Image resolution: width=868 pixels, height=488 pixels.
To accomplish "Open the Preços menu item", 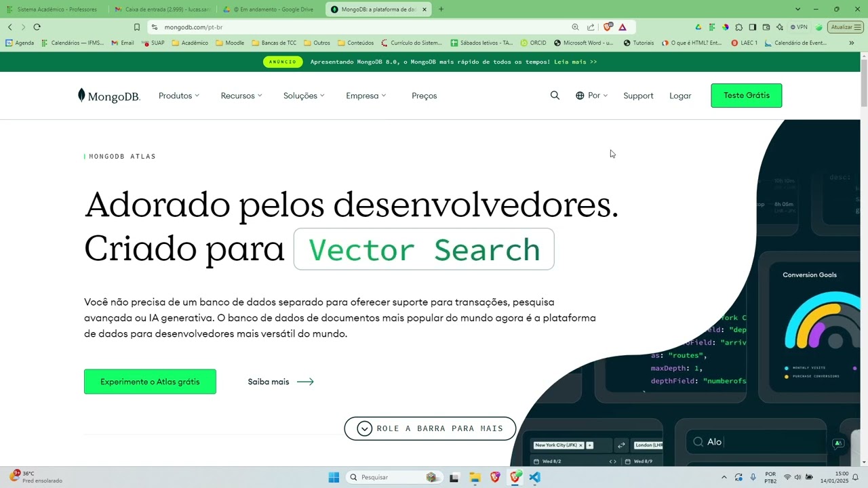I will point(425,96).
